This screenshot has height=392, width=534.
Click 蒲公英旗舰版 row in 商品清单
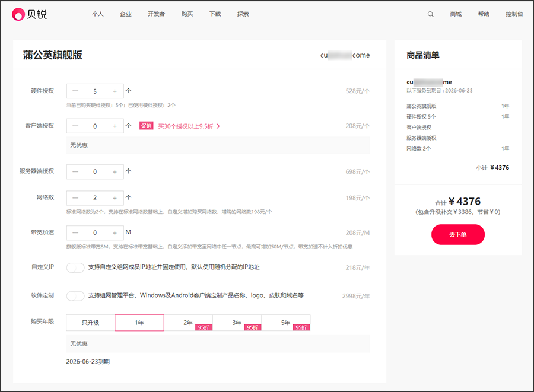457,106
